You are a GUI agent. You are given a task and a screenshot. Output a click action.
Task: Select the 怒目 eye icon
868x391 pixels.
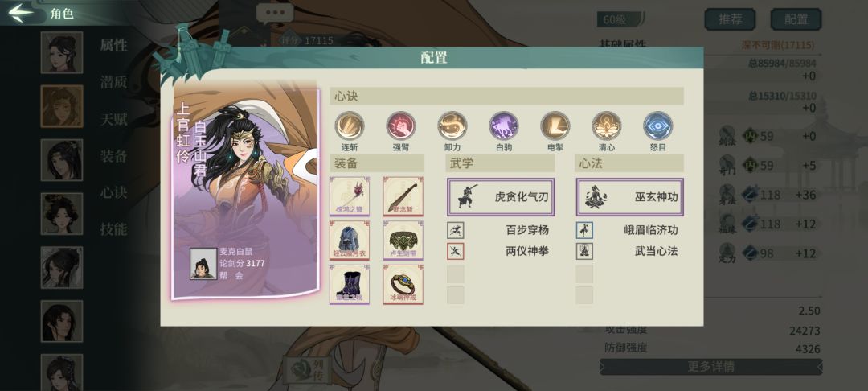tap(657, 126)
